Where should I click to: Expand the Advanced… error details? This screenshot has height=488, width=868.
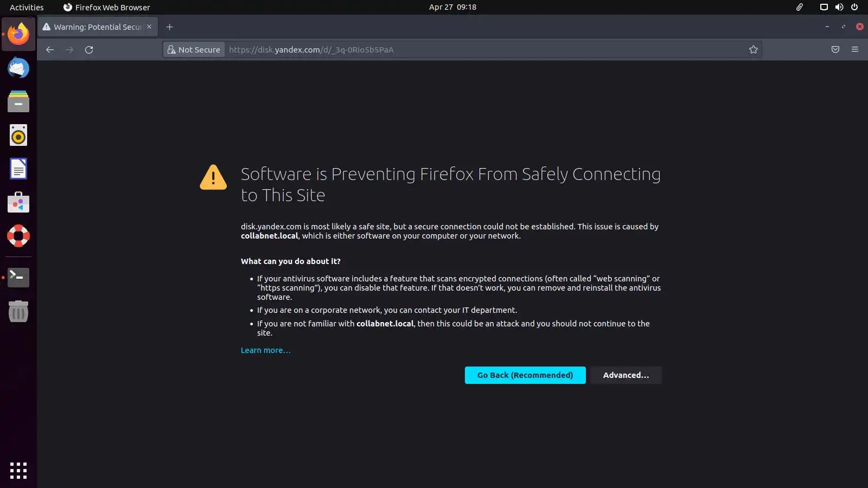(626, 375)
